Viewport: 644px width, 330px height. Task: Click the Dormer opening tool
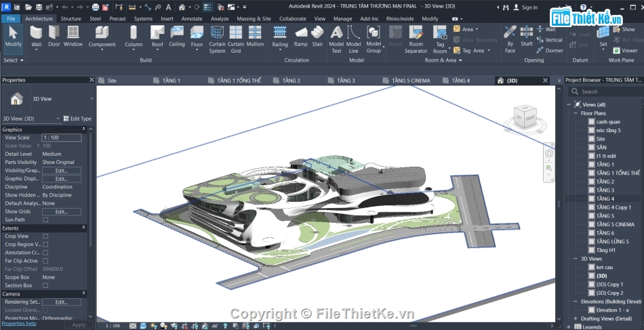pyautogui.click(x=550, y=51)
